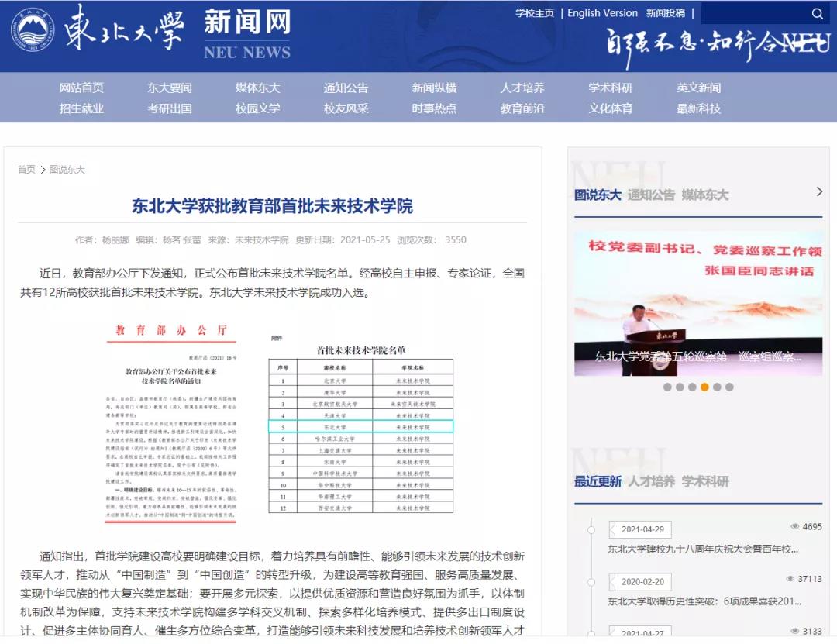Screen dimensions: 837x644
Task: Select 图说东大 sidebar tab
Action: pos(598,195)
